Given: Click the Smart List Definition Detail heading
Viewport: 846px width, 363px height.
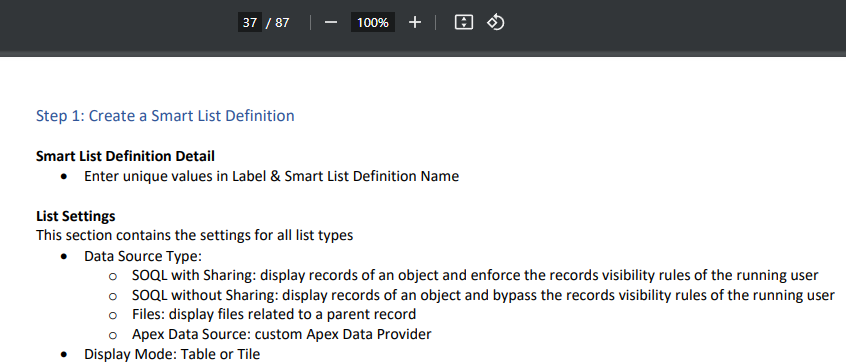Looking at the screenshot, I should coord(125,156).
